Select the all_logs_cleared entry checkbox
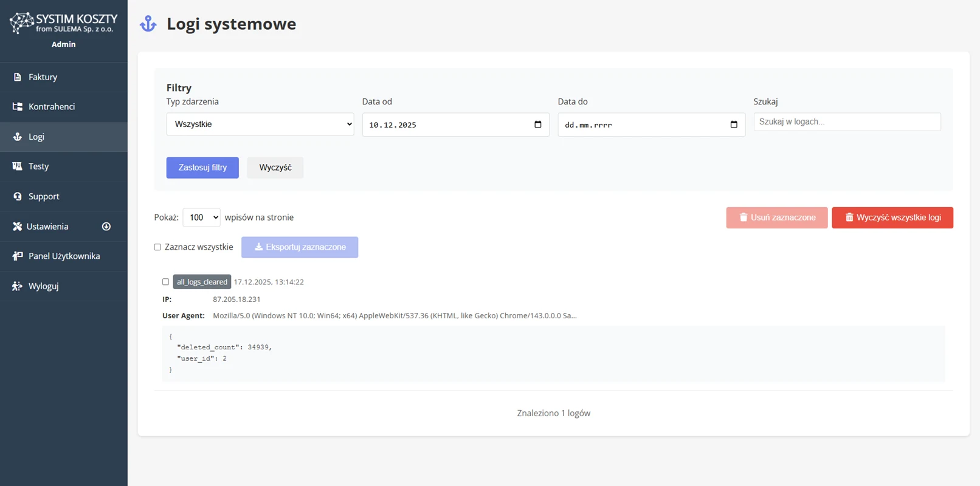Viewport: 980px width, 486px height. [165, 282]
